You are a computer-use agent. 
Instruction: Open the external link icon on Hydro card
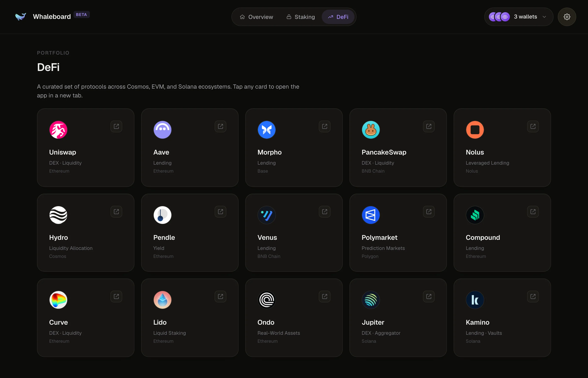click(x=116, y=212)
